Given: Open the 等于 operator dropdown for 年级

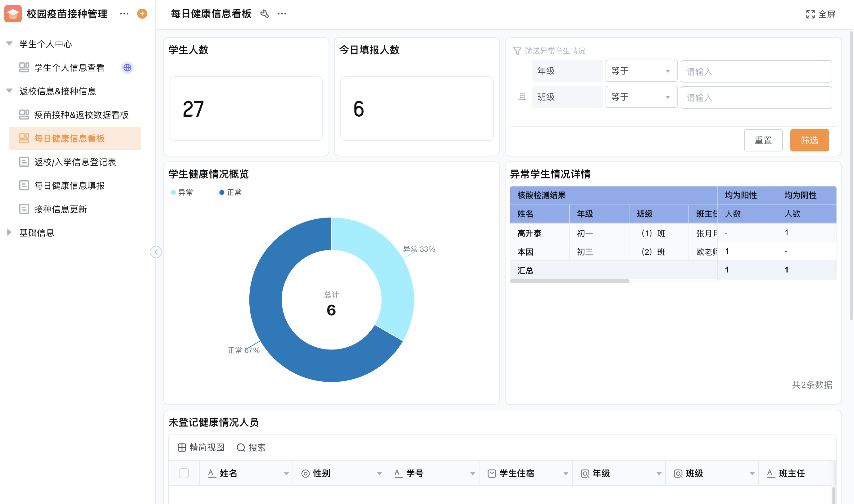Looking at the screenshot, I should (x=641, y=71).
